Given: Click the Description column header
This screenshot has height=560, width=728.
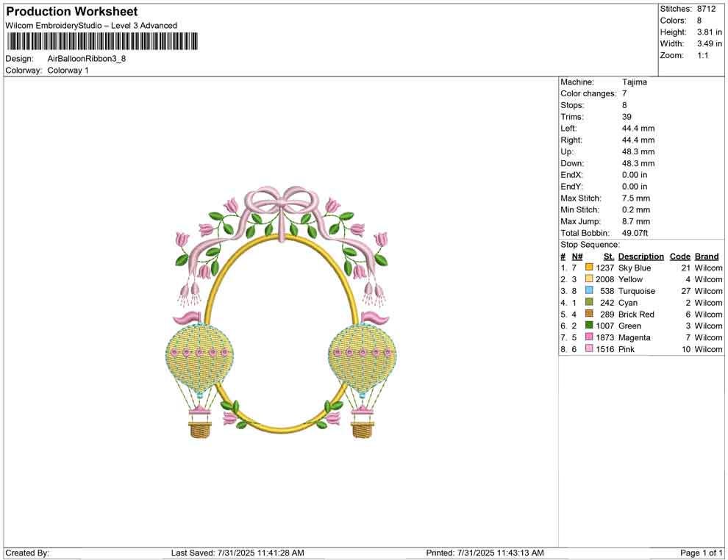Looking at the screenshot, I should [x=640, y=256].
